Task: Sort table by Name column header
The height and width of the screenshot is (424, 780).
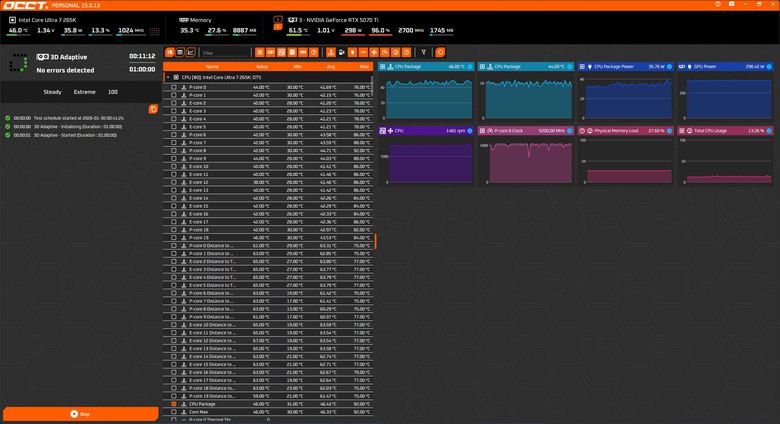Action: click(212, 67)
